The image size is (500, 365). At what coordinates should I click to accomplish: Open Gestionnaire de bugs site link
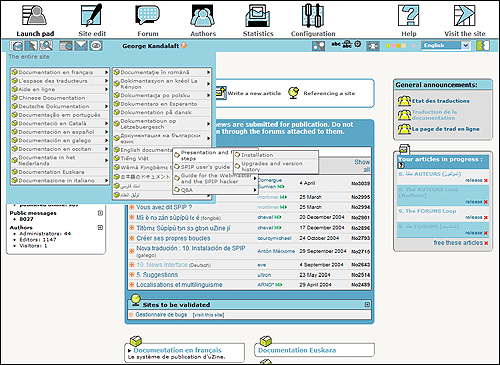coord(161,314)
